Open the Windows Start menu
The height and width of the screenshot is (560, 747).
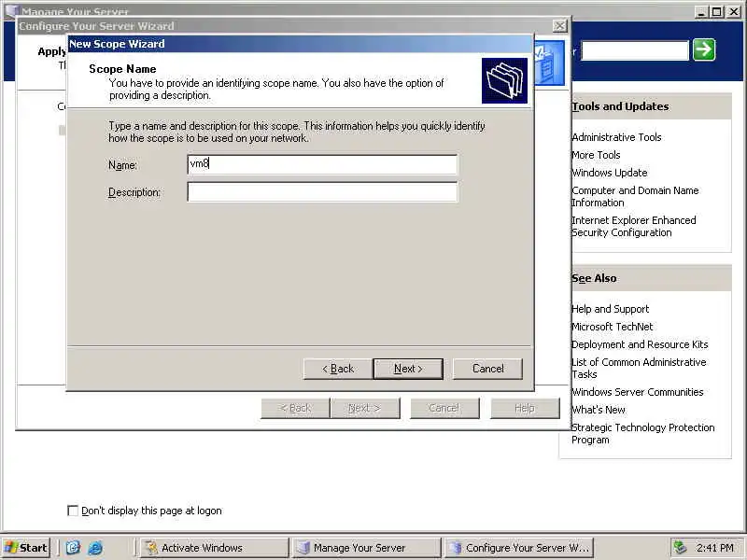coord(26,548)
